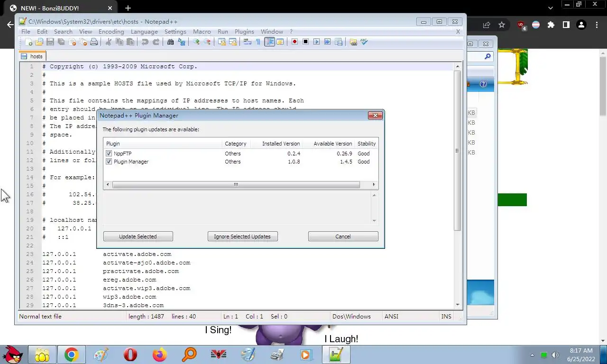Screen dimensions: 607x364
Task: Stop macro recording square icon
Action: pos(305,42)
